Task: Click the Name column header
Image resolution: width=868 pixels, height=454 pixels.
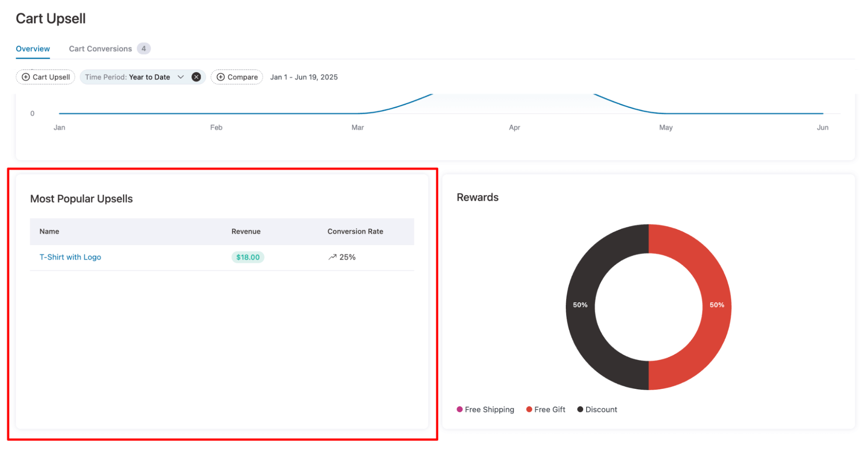Action: coord(49,232)
